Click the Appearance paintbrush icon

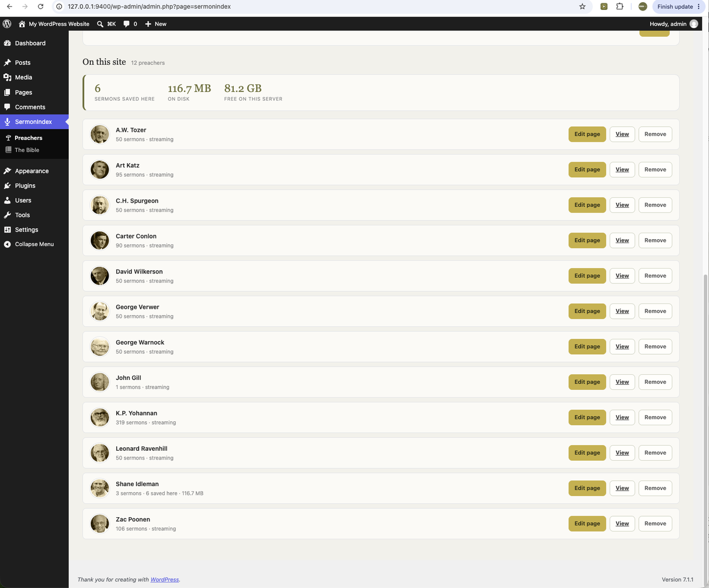point(7,171)
